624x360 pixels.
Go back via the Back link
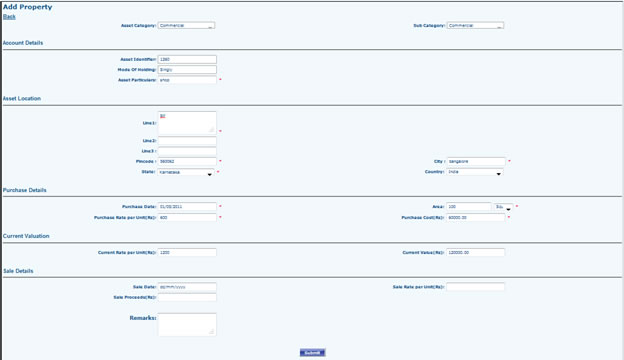coord(9,17)
